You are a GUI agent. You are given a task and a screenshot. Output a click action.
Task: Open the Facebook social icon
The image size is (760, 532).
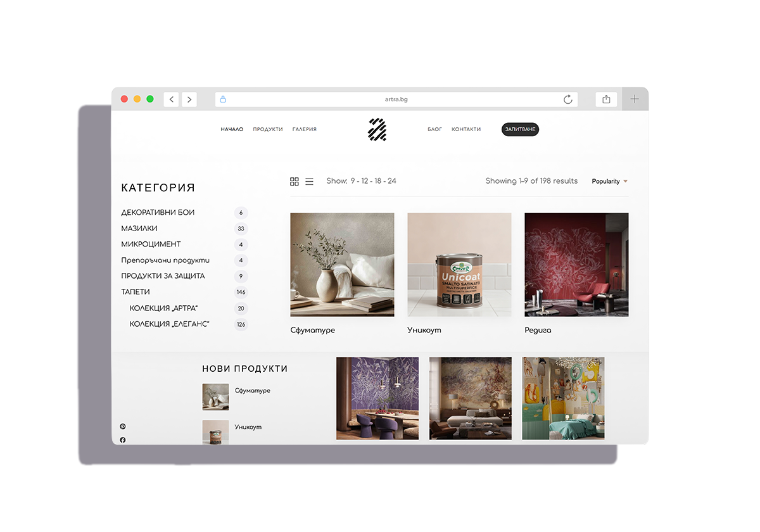click(123, 440)
